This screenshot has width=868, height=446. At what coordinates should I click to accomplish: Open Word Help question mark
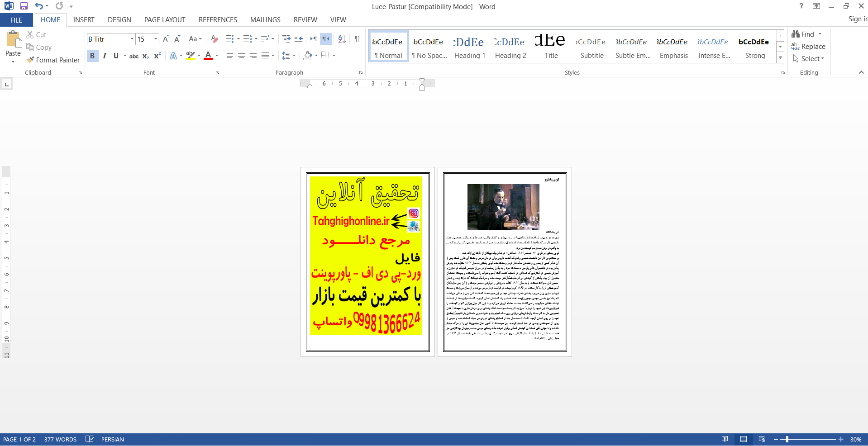(x=801, y=6)
